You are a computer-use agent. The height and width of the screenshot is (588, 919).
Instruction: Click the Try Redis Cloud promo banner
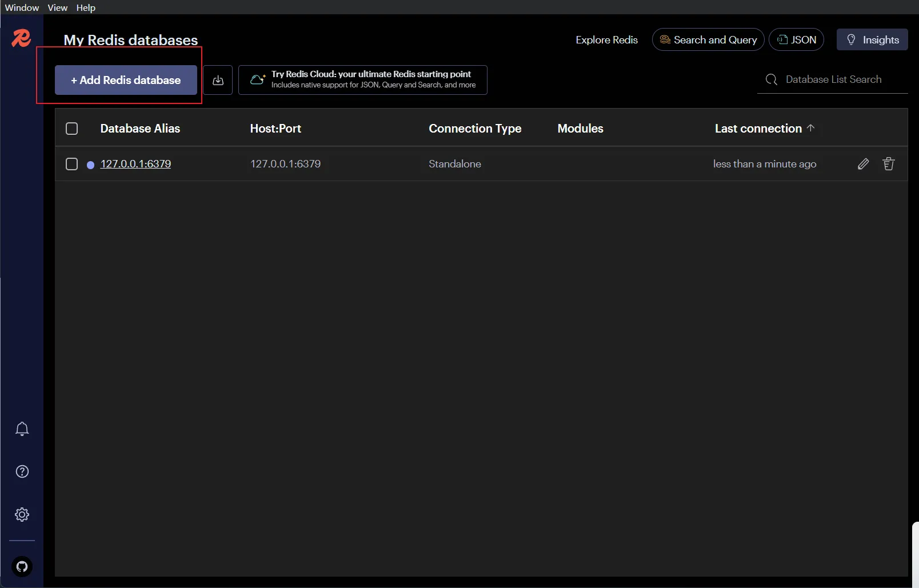pyautogui.click(x=362, y=80)
